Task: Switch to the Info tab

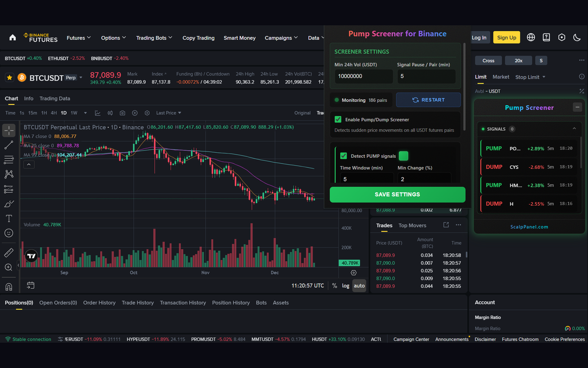Action: pos(28,98)
